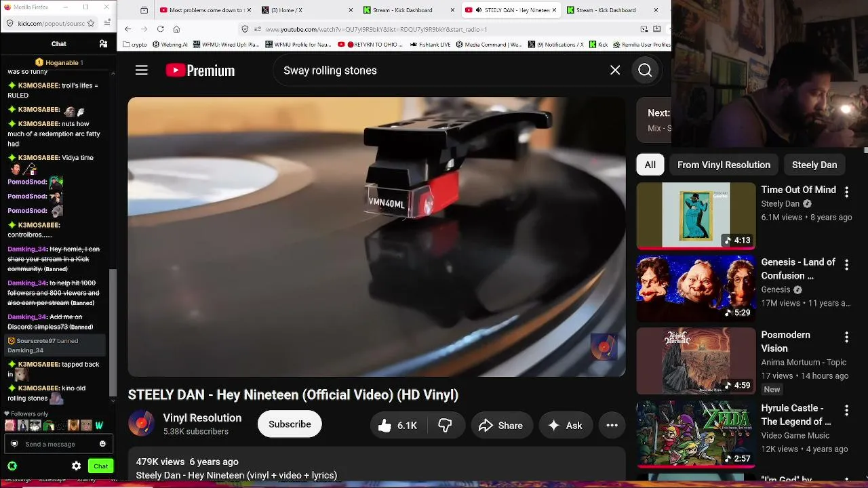Open Kick chat settings gear
Image resolution: width=868 pixels, height=488 pixels.
click(76, 466)
